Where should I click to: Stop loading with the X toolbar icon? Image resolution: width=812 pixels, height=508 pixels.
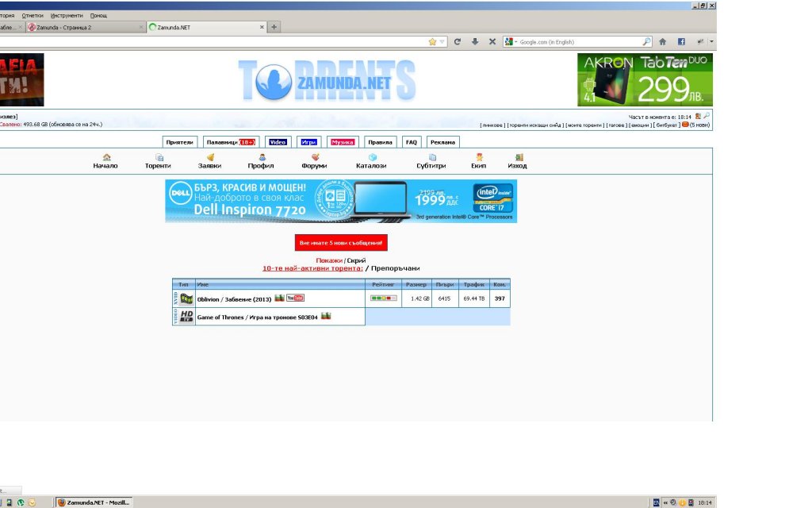pos(492,42)
